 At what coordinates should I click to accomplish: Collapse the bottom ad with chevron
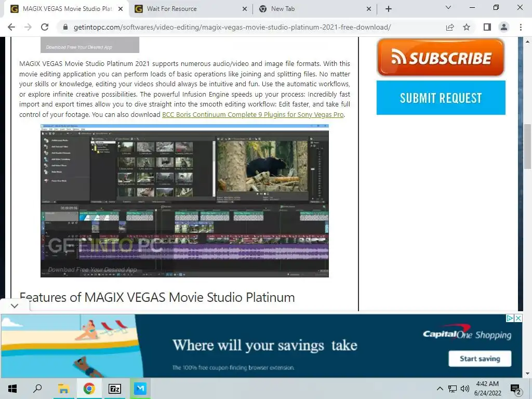click(14, 305)
